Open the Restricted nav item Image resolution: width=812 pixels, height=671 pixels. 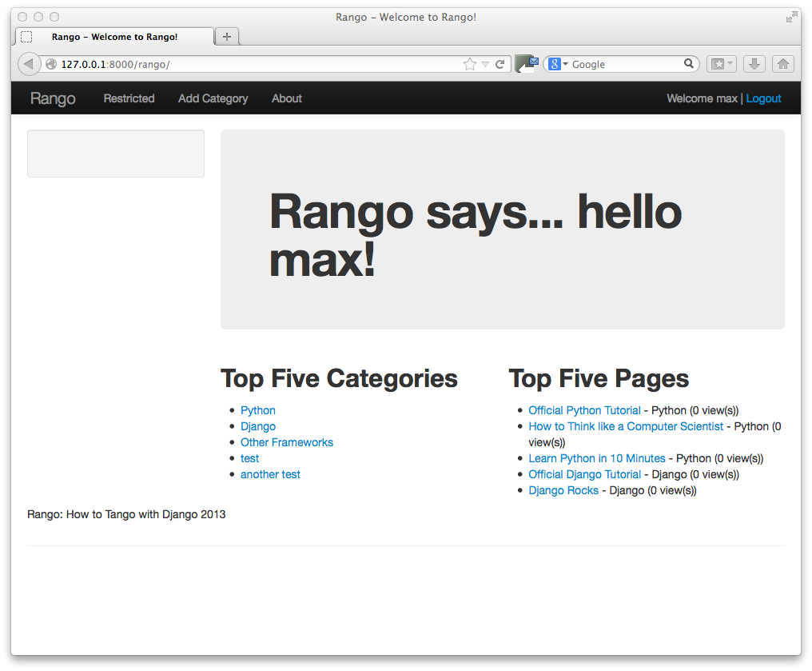129,98
